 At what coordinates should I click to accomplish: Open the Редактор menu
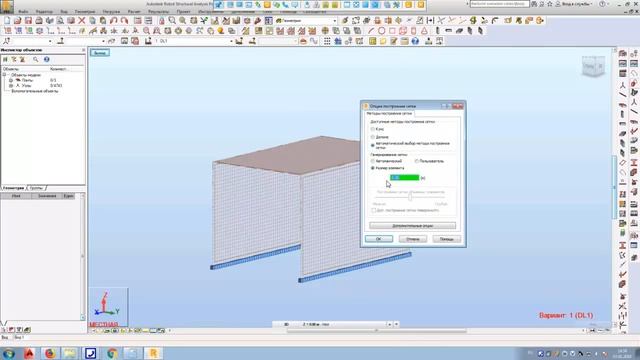[x=44, y=12]
